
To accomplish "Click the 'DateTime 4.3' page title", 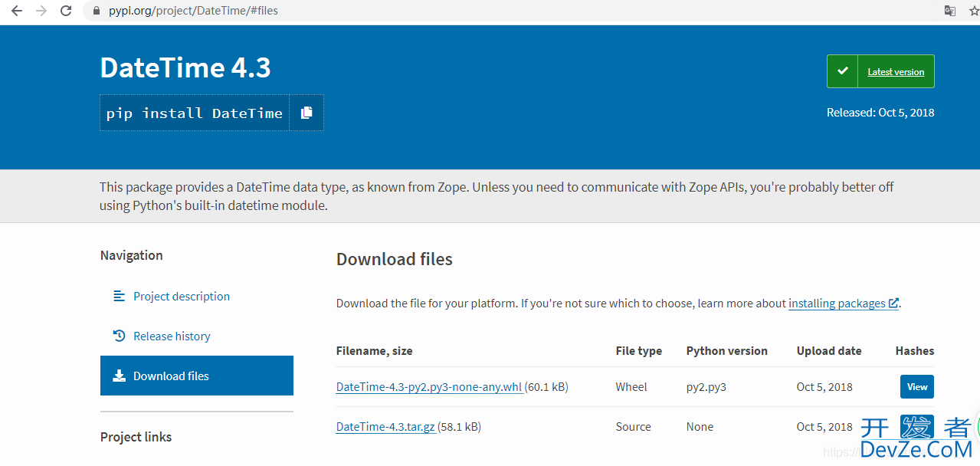I will [x=185, y=67].
